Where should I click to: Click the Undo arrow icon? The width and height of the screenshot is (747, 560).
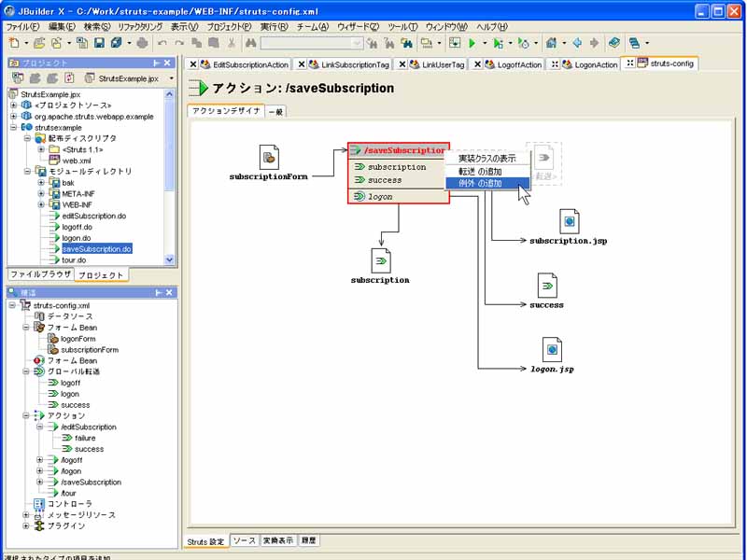[x=162, y=43]
